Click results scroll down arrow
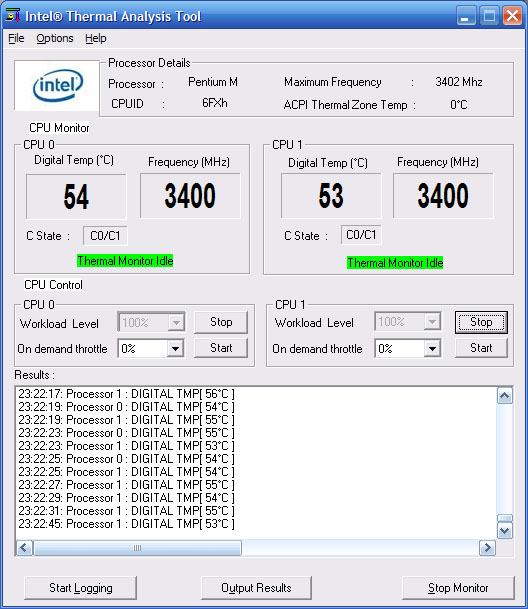Screen dimensions: 528x609 (x=505, y=531)
